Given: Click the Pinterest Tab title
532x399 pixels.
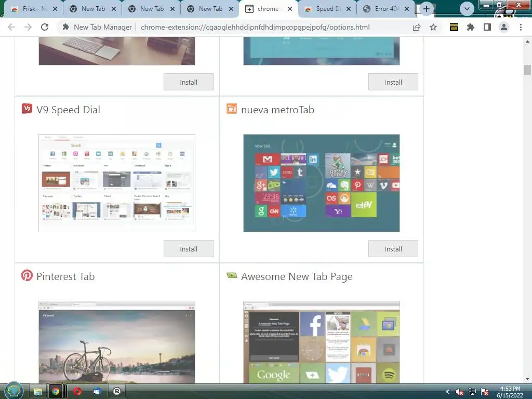Looking at the screenshot, I should click(65, 276).
